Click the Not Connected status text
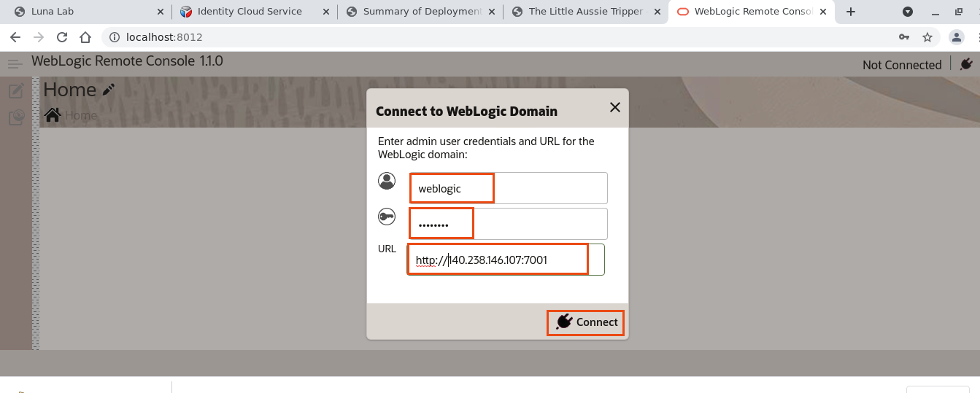 tap(902, 65)
